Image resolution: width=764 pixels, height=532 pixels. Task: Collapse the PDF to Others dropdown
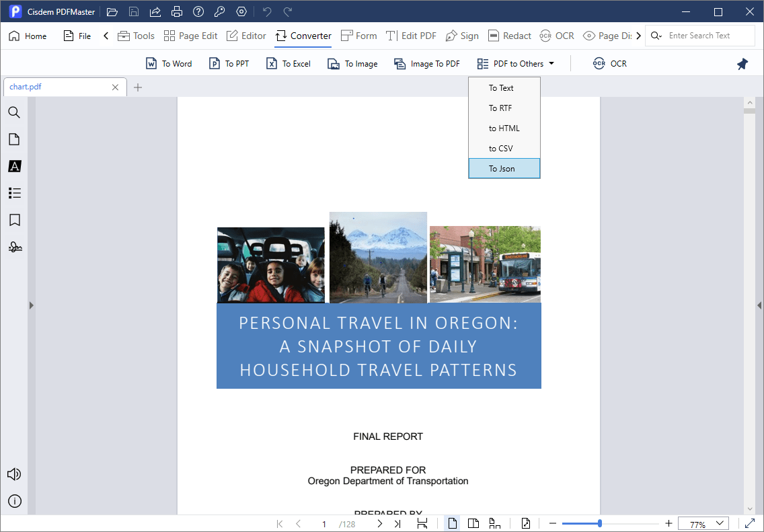(x=516, y=64)
